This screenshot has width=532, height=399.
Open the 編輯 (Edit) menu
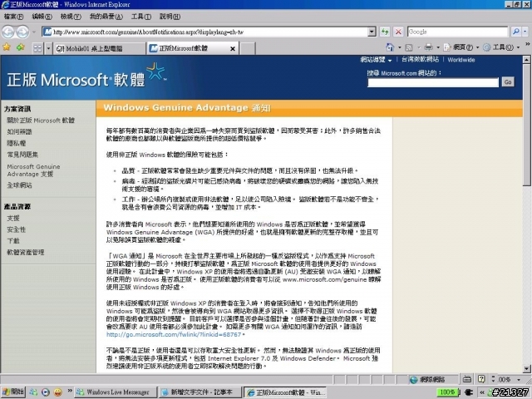point(42,17)
